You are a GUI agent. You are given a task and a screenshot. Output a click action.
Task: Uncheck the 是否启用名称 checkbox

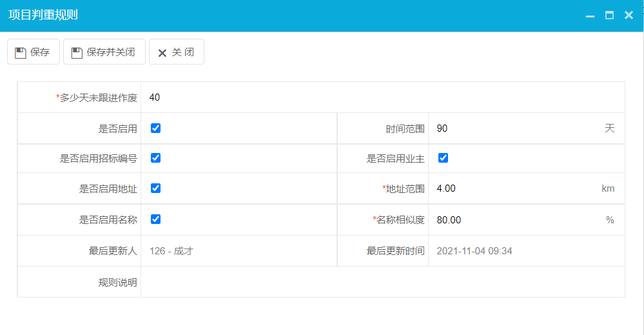click(x=155, y=219)
